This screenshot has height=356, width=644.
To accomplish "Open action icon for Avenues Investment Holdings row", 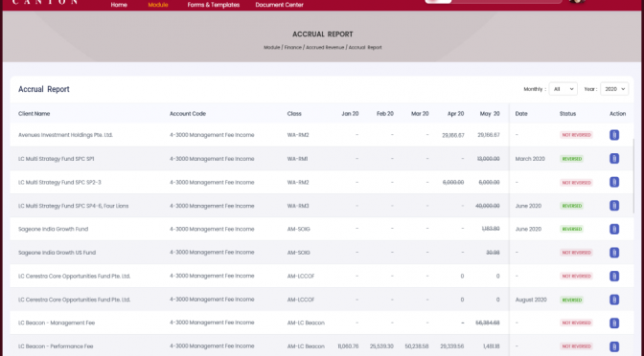I will [x=614, y=135].
